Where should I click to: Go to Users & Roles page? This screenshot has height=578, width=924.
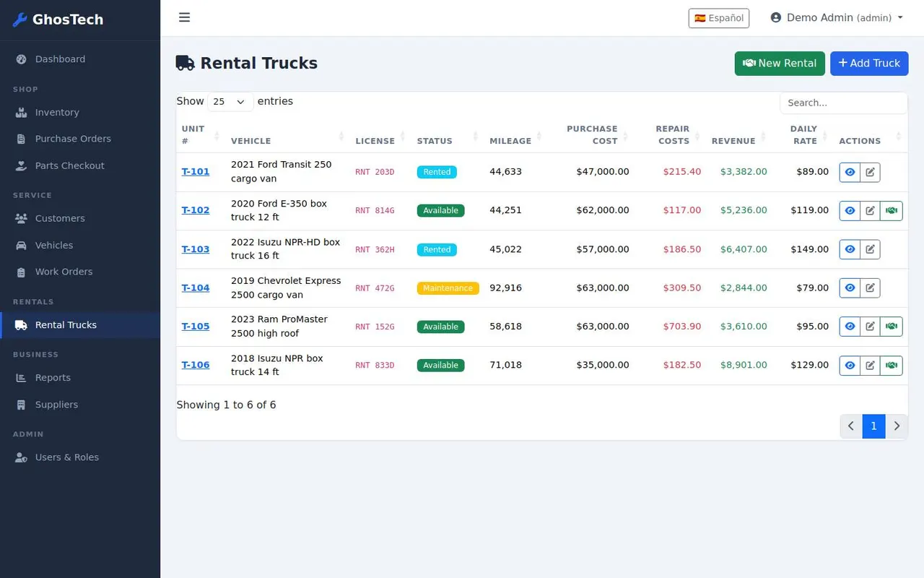point(80,457)
